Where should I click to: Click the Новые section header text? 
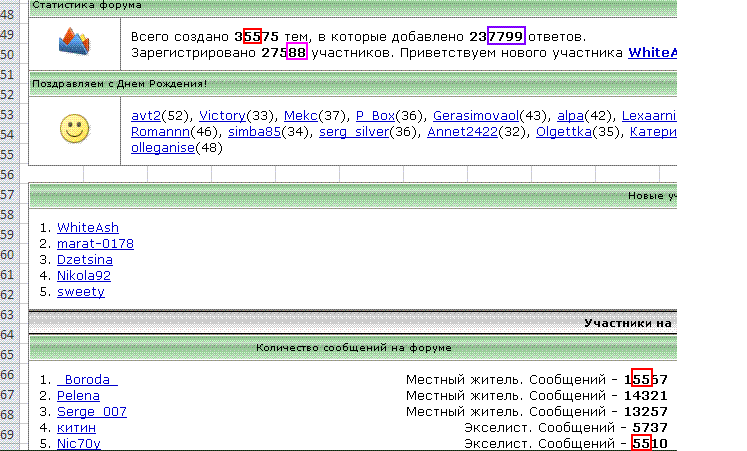[x=652, y=196]
